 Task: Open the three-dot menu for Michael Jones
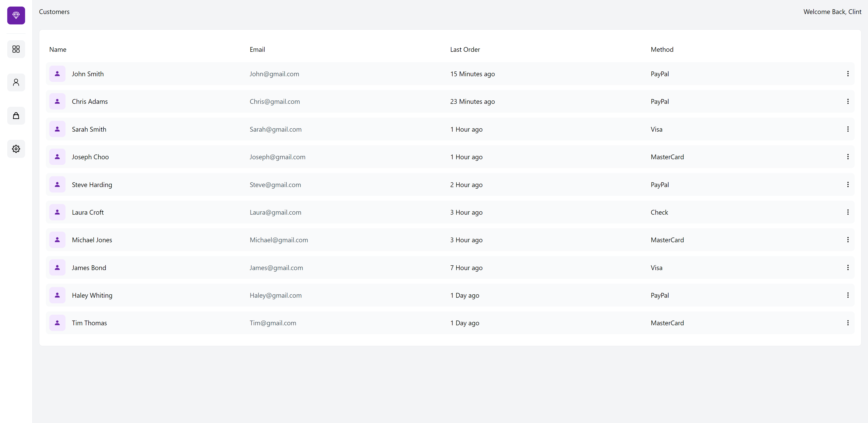[848, 240]
